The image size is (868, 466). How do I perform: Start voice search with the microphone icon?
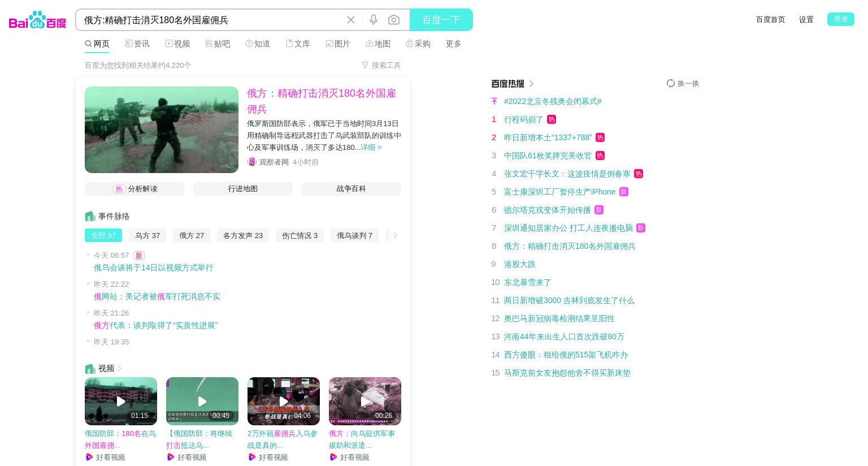[x=374, y=20]
